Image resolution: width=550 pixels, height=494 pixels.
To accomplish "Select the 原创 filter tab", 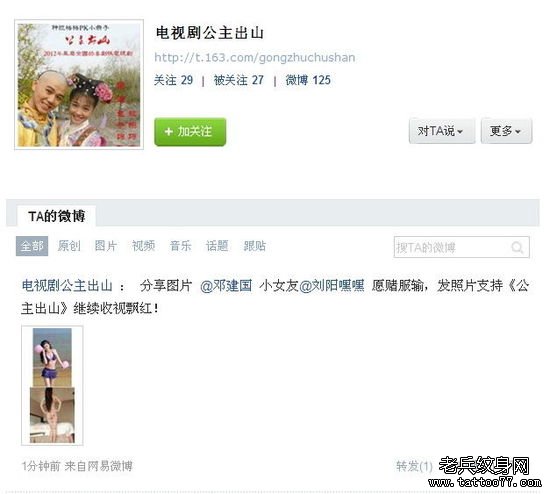I will click(x=69, y=246).
